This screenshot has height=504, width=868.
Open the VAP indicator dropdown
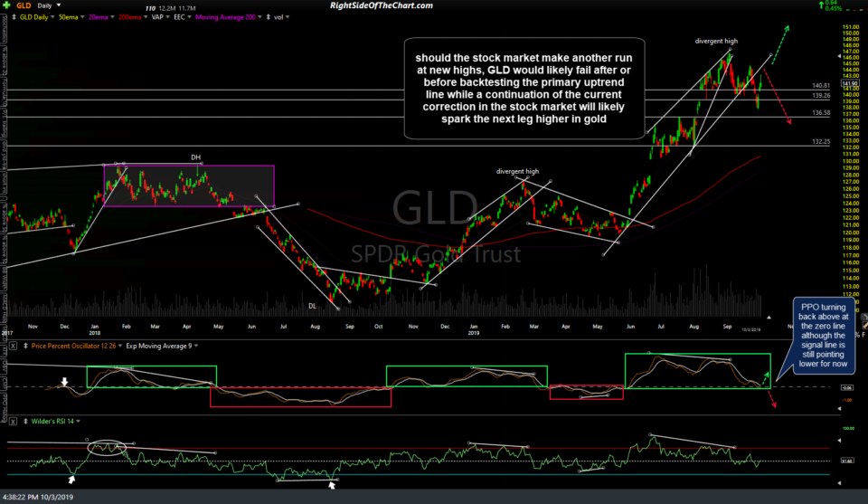click(x=168, y=17)
